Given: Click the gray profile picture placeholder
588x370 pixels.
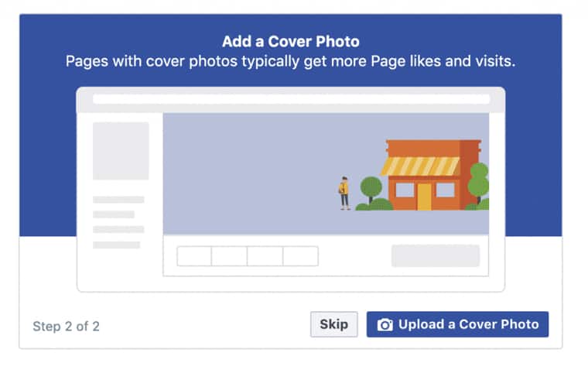Looking at the screenshot, I should point(121,151).
